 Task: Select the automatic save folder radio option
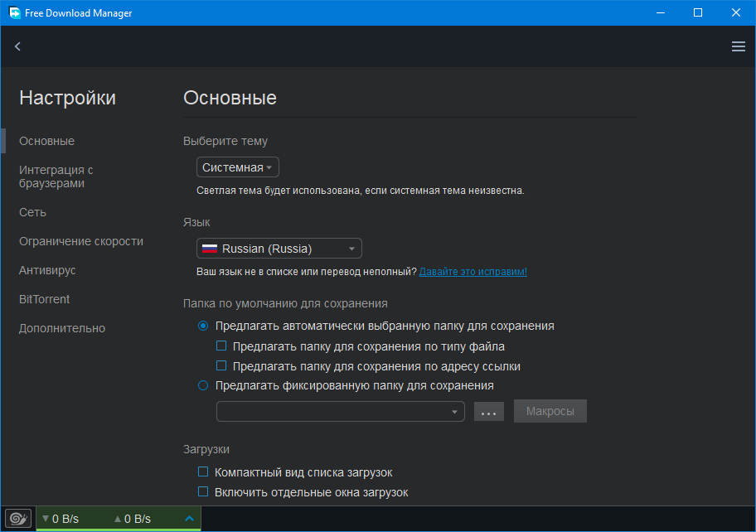tap(203, 326)
